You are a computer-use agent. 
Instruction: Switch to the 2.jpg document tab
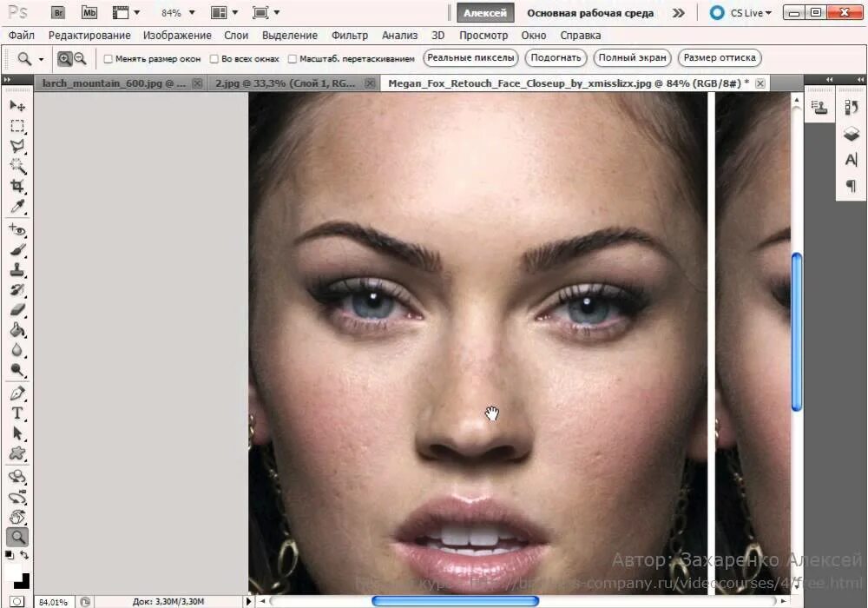[x=285, y=83]
